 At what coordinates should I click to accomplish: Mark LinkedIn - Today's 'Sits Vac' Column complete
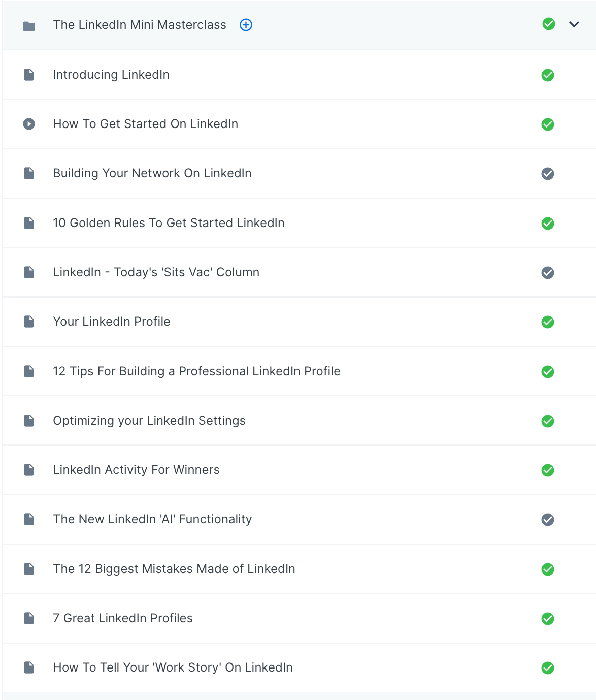(548, 273)
